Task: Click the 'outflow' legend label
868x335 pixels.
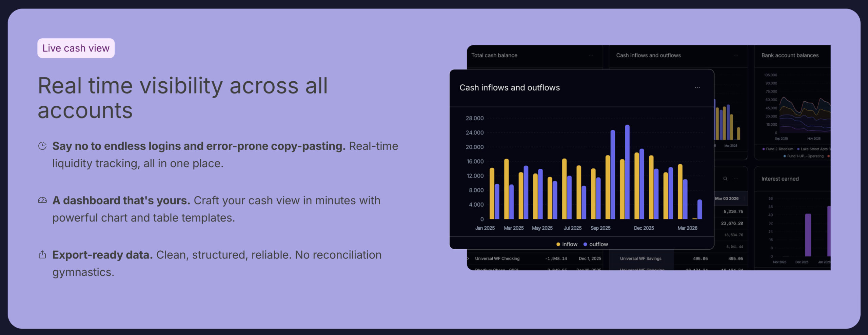Action: pyautogui.click(x=598, y=244)
